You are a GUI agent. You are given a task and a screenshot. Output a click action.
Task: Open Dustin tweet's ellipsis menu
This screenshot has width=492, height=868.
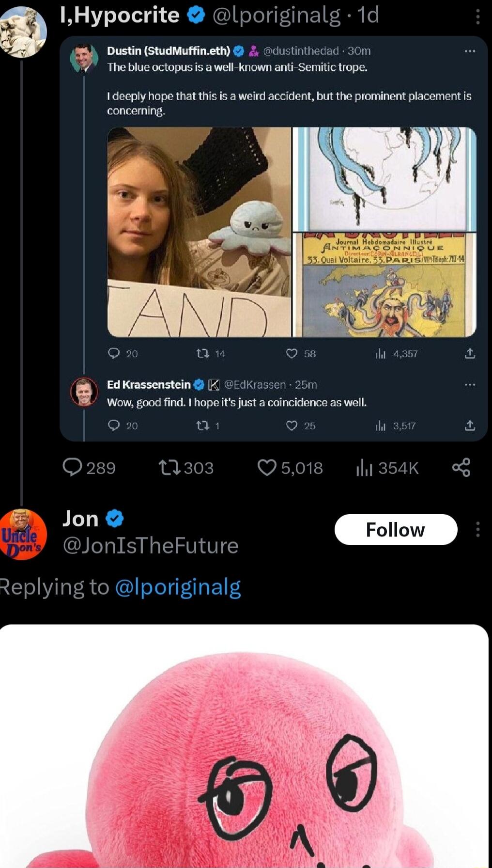[x=470, y=51]
